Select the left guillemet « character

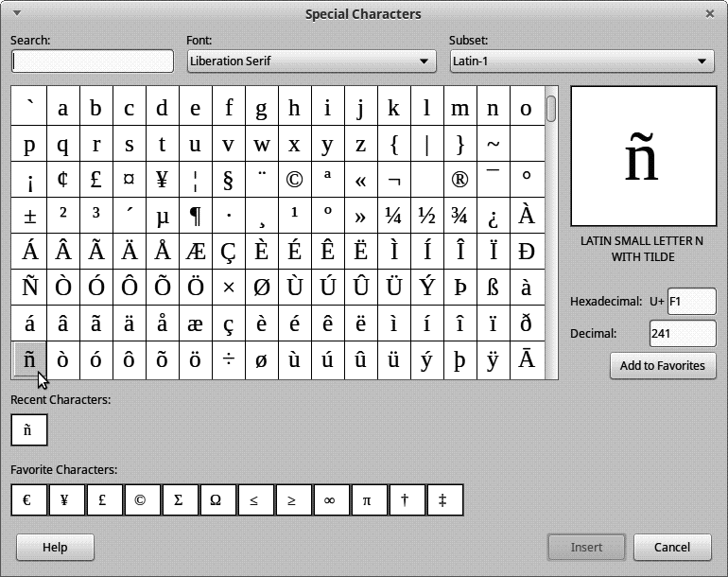(x=360, y=180)
